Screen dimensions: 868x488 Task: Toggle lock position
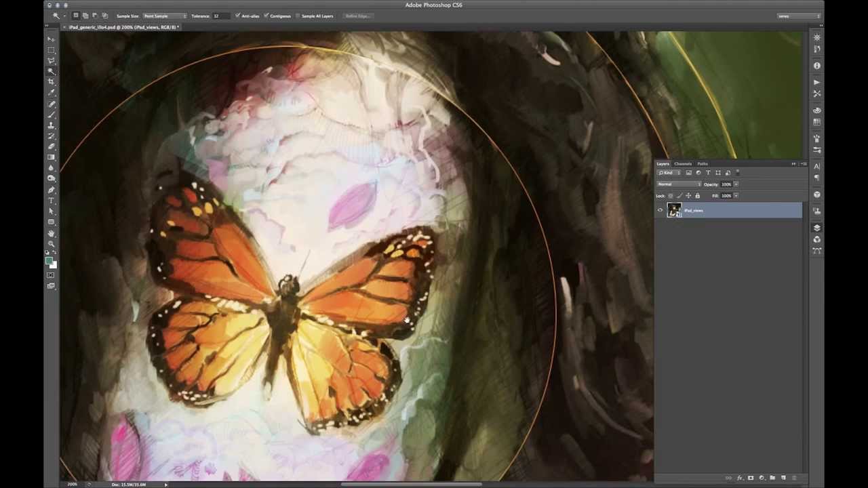tap(688, 196)
